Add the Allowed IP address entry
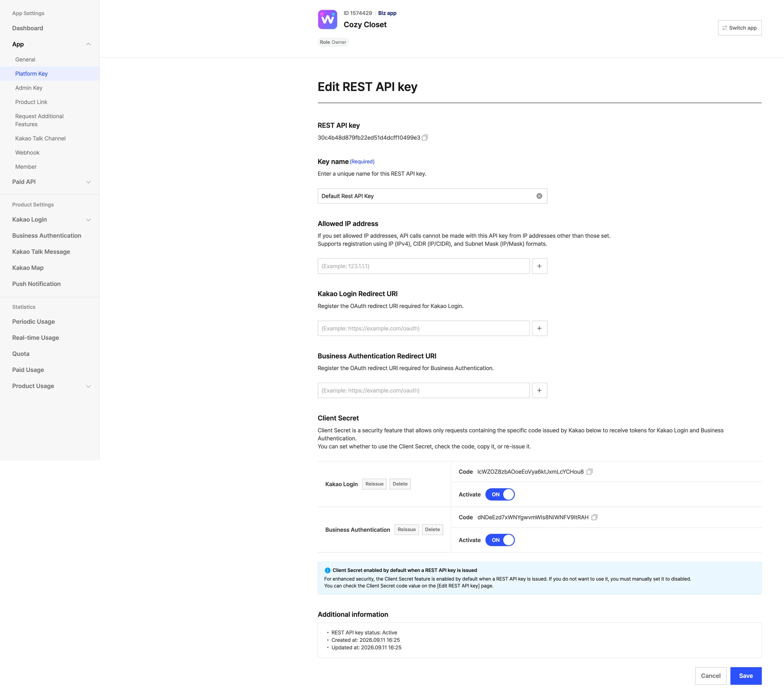Screen dimensions: 784x689 coord(539,266)
